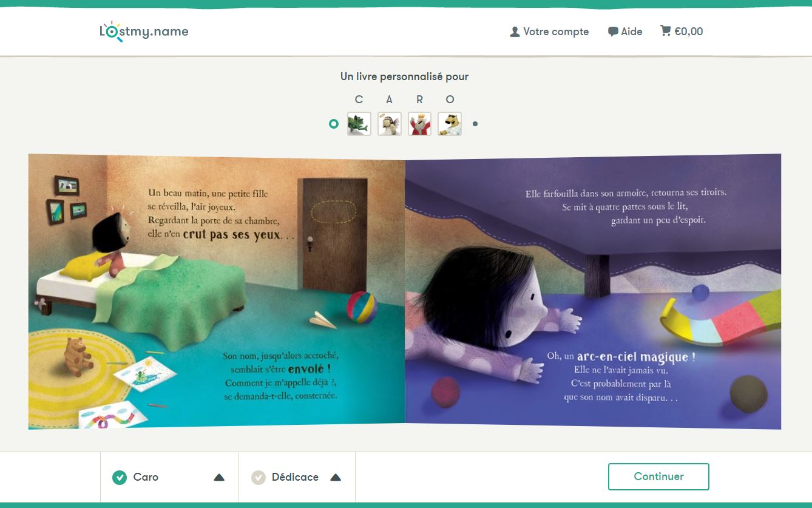The image size is (812, 508).
Task: Open the user account silhouette icon
Action: (515, 32)
